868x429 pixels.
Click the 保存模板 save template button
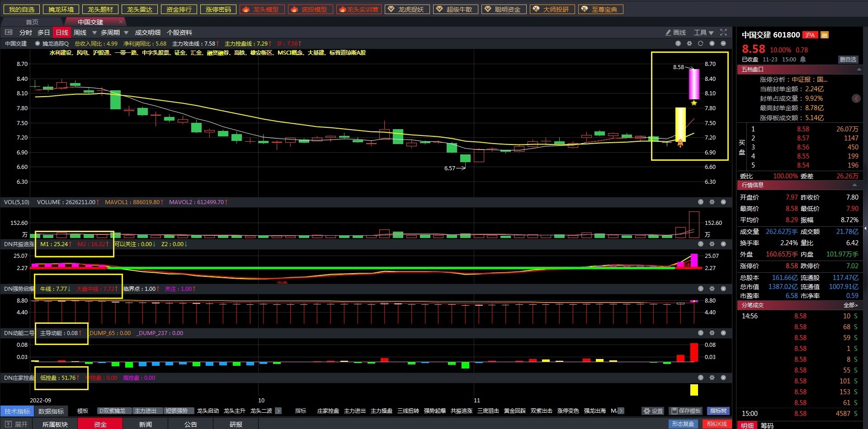click(686, 411)
